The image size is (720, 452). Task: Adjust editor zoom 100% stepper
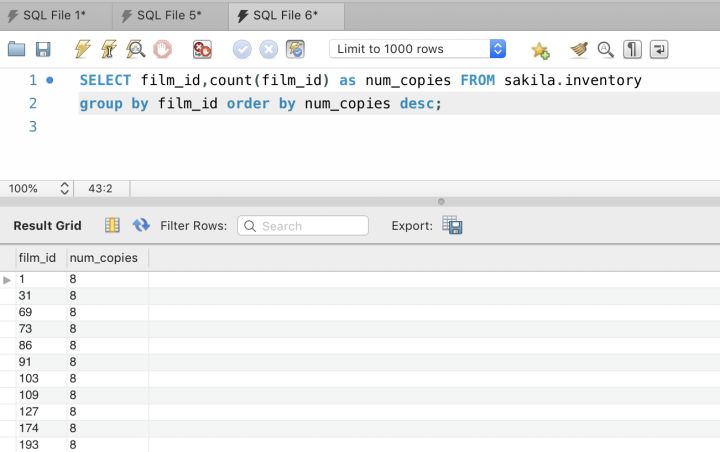64,188
